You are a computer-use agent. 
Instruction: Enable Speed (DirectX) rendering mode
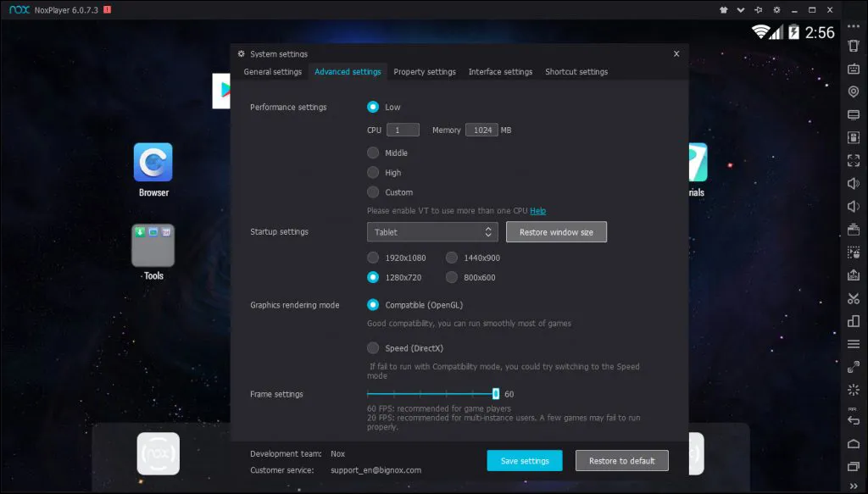[372, 347]
